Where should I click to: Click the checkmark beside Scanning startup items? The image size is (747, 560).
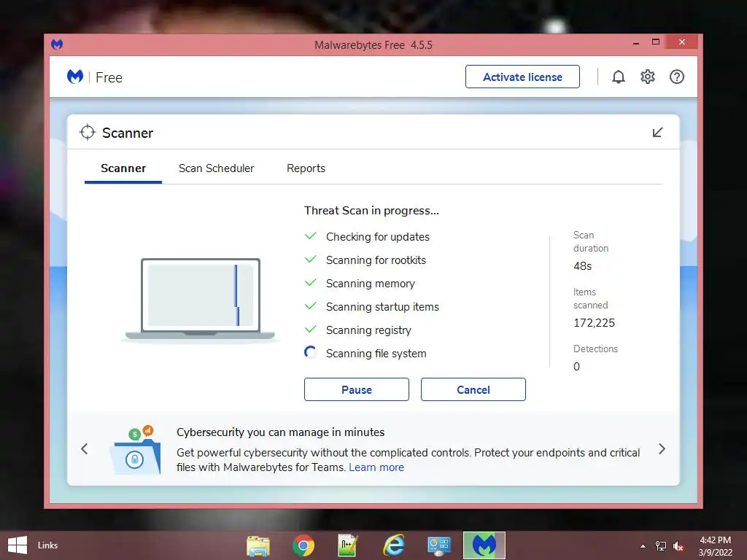(310, 306)
